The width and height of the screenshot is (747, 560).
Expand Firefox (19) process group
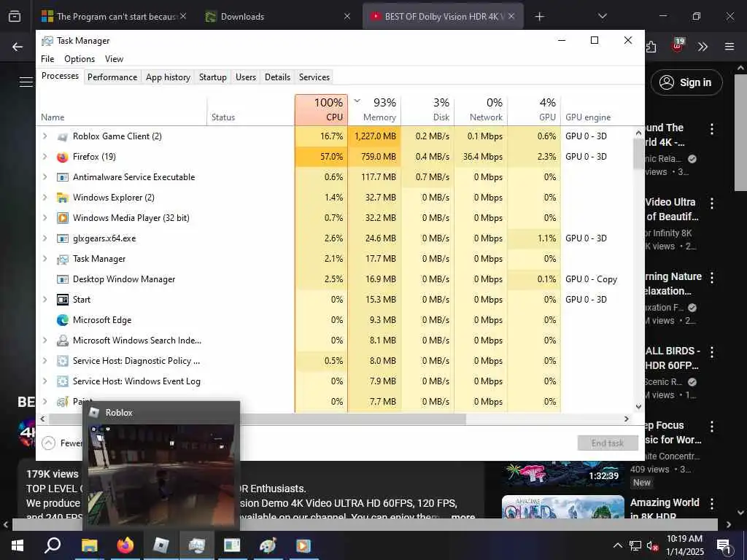point(44,157)
